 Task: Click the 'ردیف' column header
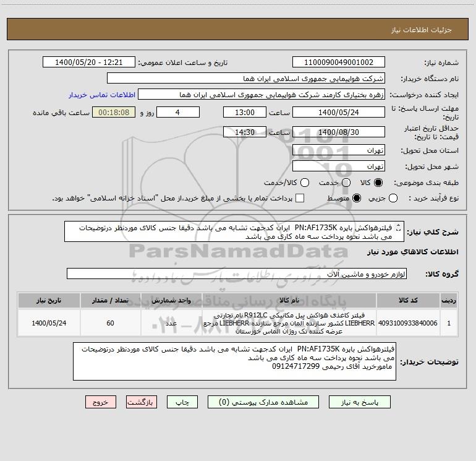tap(449, 300)
